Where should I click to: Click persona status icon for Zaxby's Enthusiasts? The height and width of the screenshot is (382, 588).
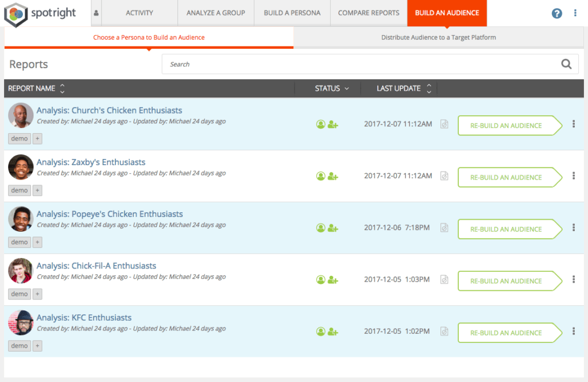point(320,176)
